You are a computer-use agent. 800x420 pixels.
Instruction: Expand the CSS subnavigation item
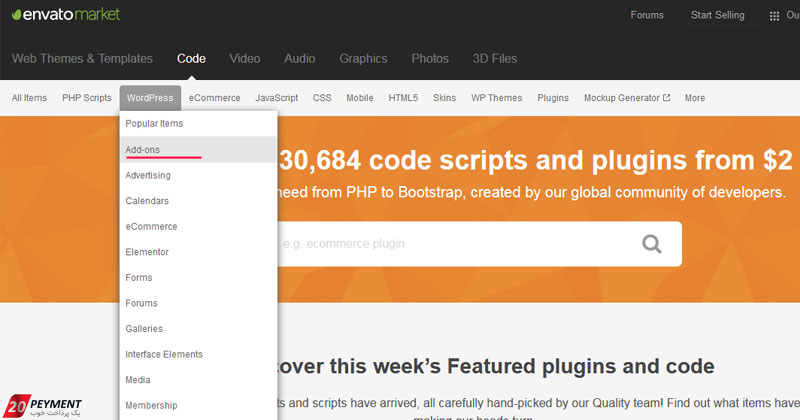click(322, 97)
